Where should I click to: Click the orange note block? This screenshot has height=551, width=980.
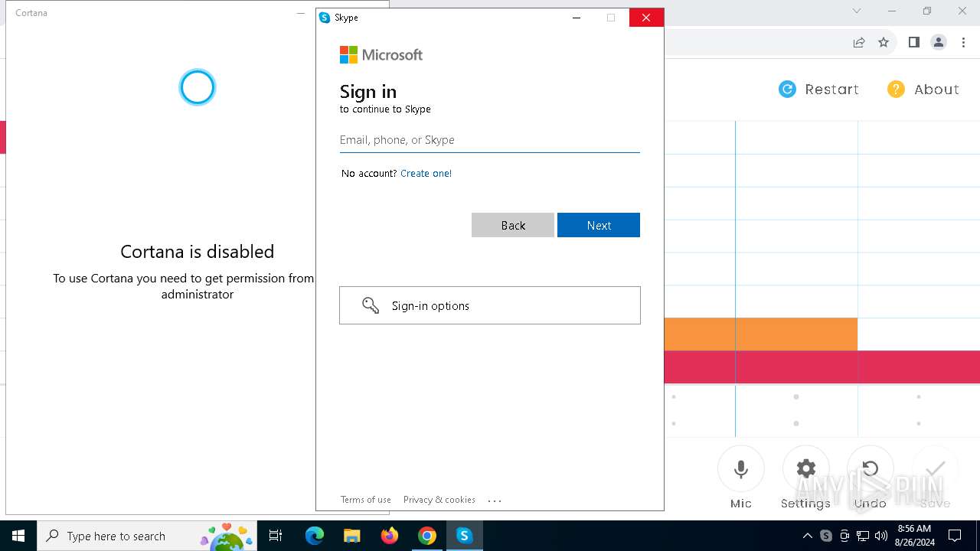[x=760, y=334]
